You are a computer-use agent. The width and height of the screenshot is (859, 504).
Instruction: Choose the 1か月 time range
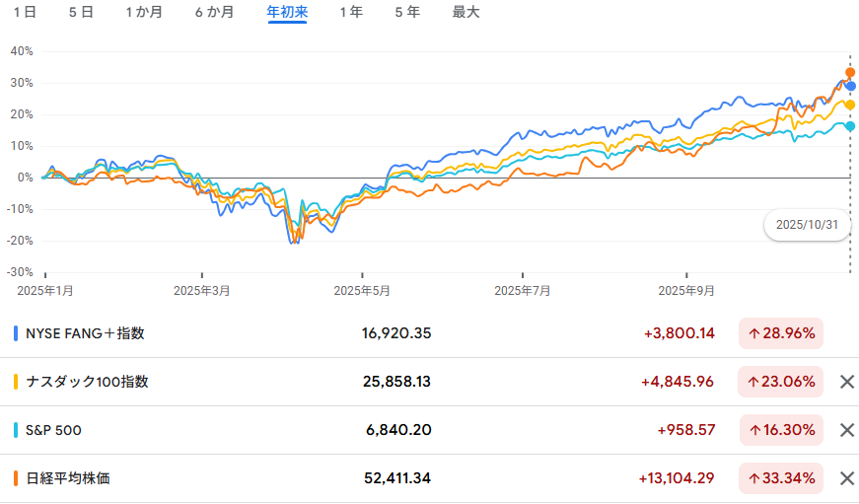coord(144,13)
